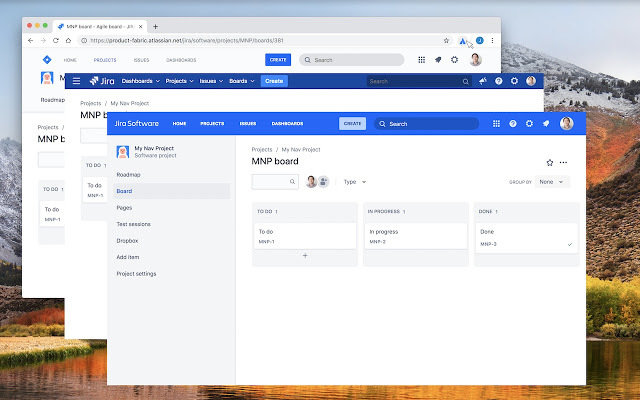Image resolution: width=640 pixels, height=400 pixels.
Task: Select the MNP board Chrome tab
Action: click(100, 27)
